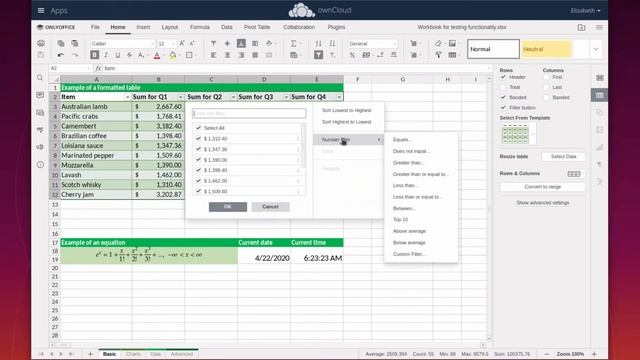Undo the last action

tap(61, 55)
